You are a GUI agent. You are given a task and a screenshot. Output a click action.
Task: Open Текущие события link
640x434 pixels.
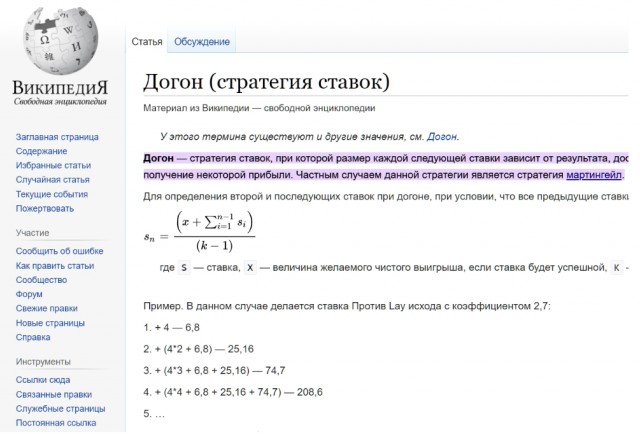[52, 194]
